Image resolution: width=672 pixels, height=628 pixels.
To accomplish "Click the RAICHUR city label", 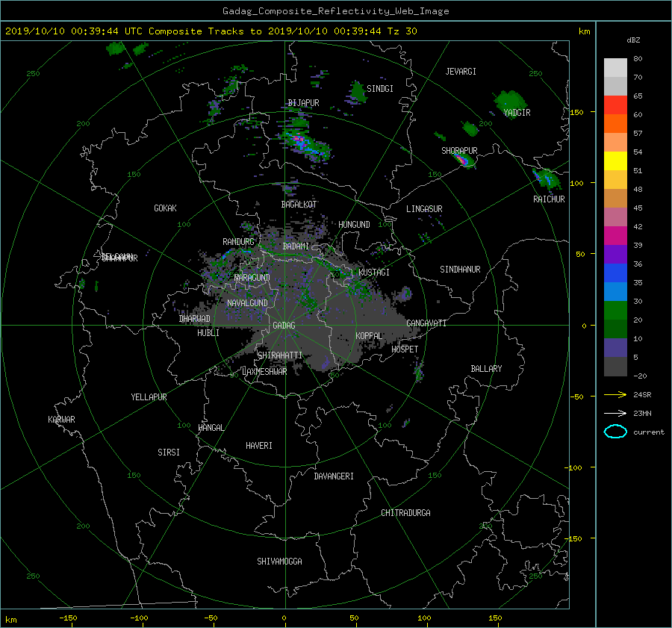I will pyautogui.click(x=549, y=199).
